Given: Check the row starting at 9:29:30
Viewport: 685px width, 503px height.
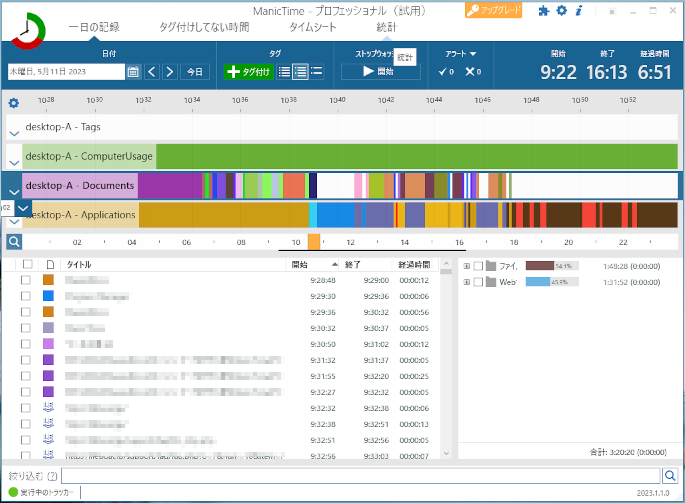Looking at the screenshot, I should (x=26, y=296).
